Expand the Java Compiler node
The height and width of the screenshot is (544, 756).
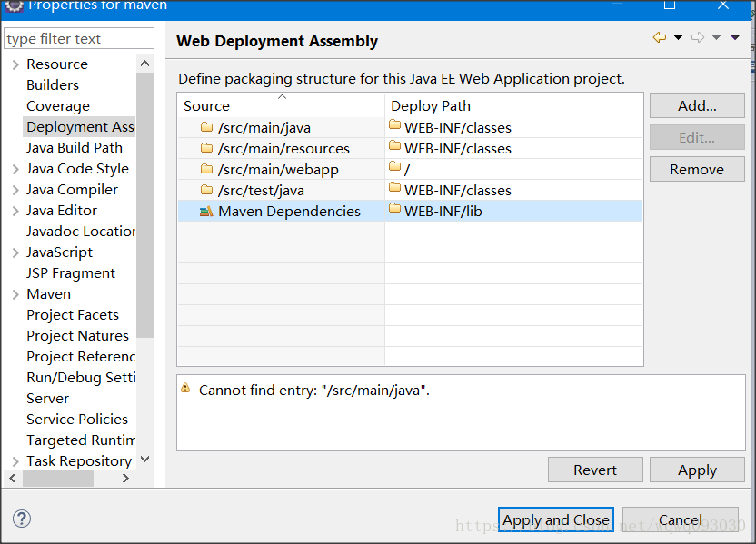(15, 190)
